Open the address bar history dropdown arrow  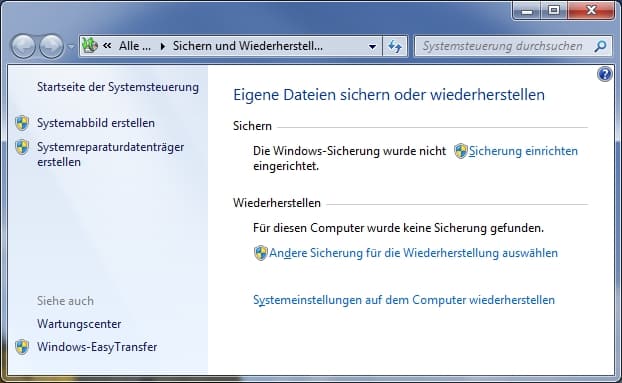(x=372, y=46)
